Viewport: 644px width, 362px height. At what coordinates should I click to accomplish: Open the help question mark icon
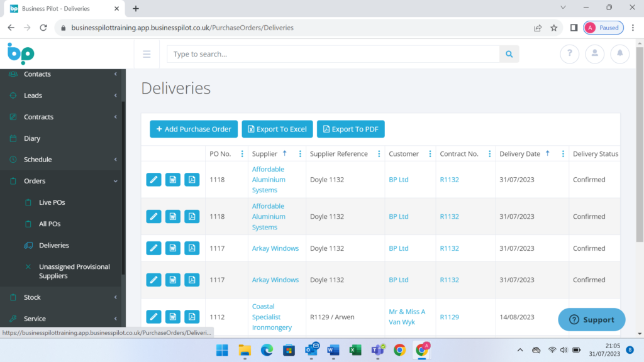(x=569, y=54)
